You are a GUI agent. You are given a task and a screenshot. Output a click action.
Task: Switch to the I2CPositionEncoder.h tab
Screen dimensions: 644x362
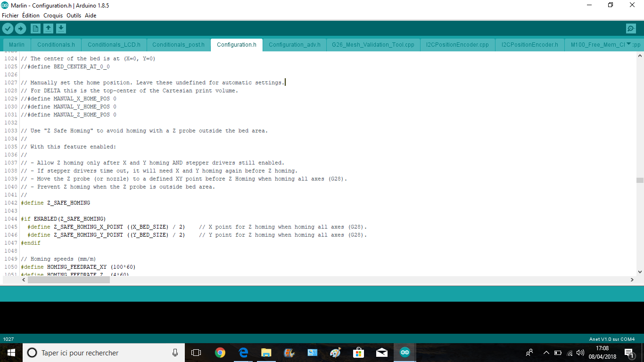point(530,45)
